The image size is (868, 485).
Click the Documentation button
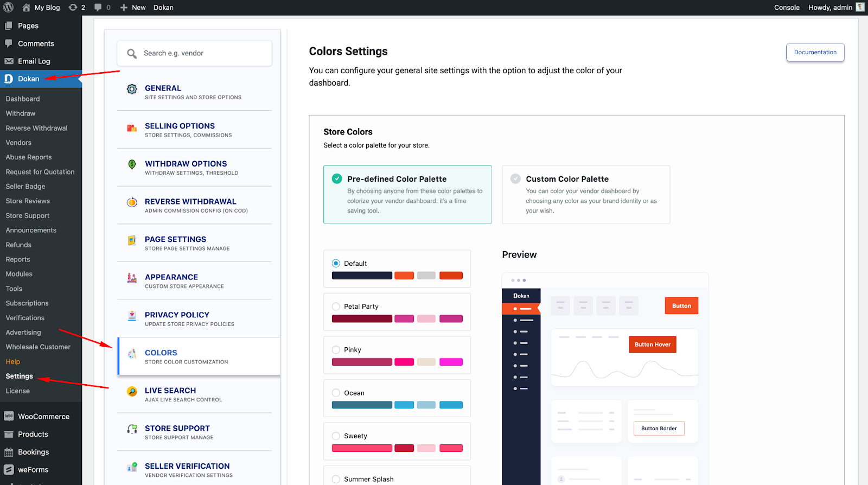coord(815,53)
